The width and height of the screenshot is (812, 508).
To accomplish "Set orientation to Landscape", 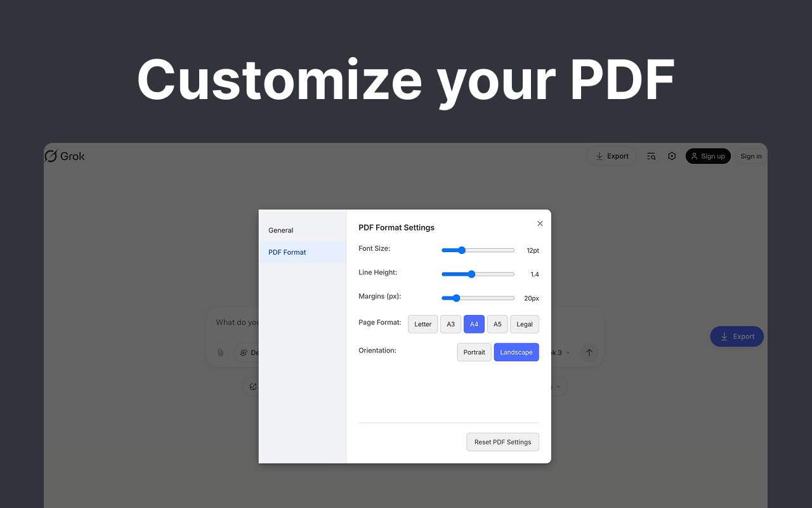I will click(516, 352).
